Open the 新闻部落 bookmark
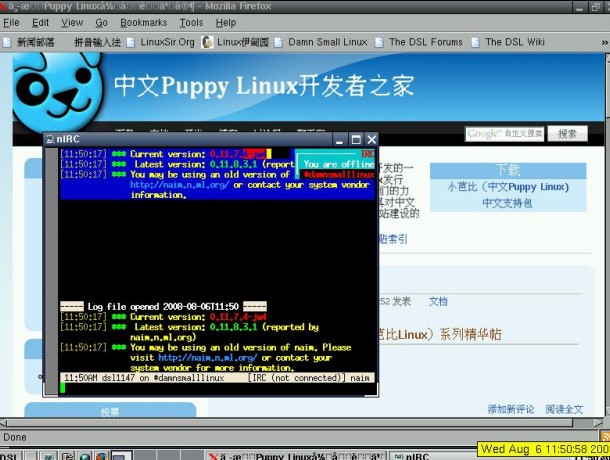This screenshot has width=610, height=460. click(x=29, y=42)
